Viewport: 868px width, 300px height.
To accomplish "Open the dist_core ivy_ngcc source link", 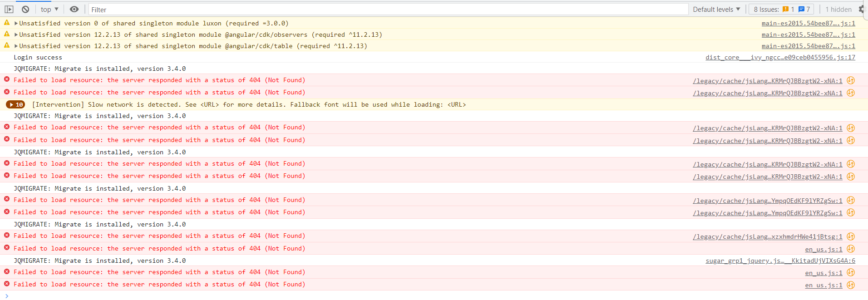I will pos(780,57).
